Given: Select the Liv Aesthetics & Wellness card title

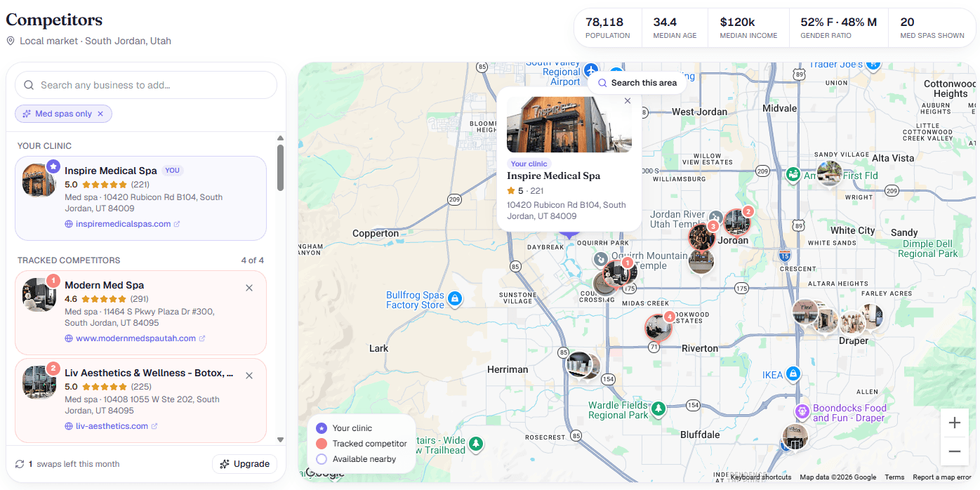Looking at the screenshot, I should (x=149, y=373).
